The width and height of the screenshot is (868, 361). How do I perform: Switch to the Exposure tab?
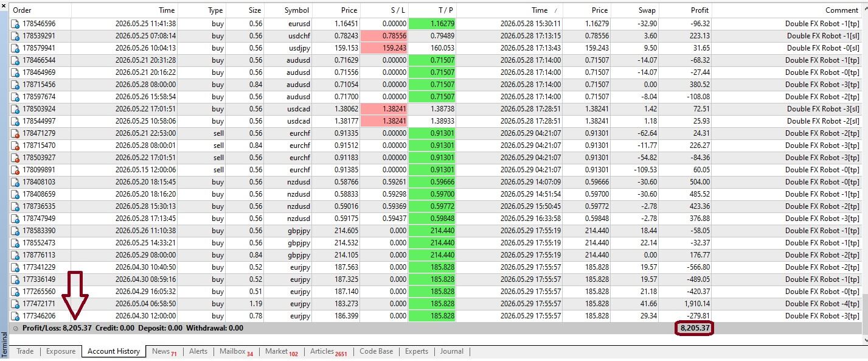pyautogui.click(x=61, y=351)
